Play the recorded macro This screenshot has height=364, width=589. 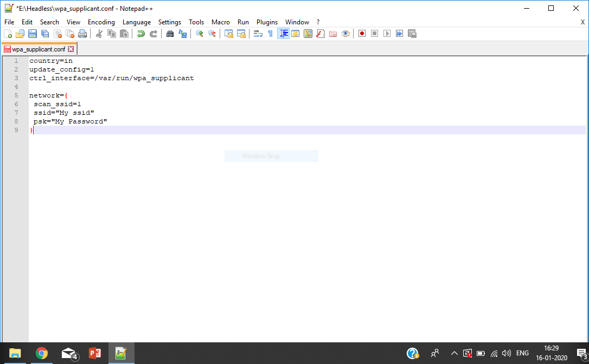(x=387, y=33)
